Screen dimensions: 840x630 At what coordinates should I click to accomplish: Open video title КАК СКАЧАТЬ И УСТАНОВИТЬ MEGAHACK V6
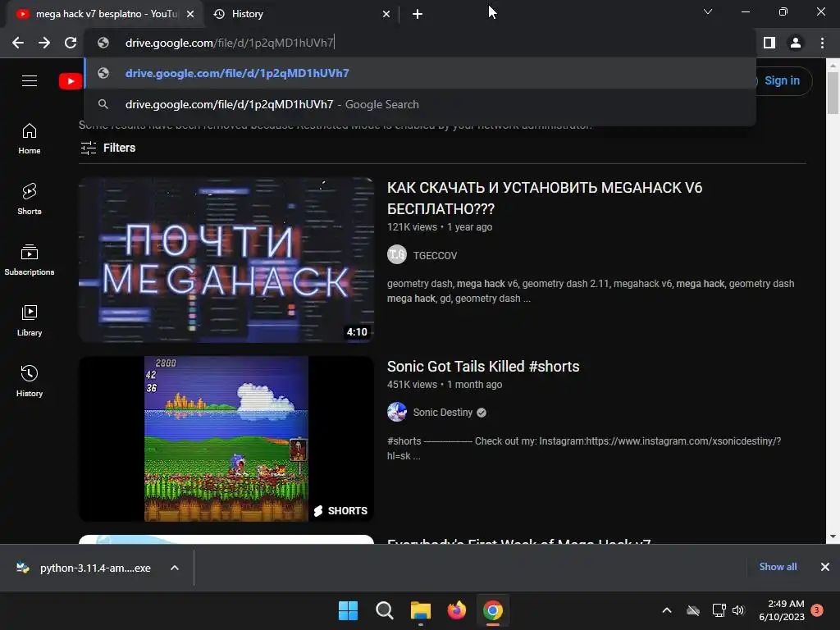545,199
